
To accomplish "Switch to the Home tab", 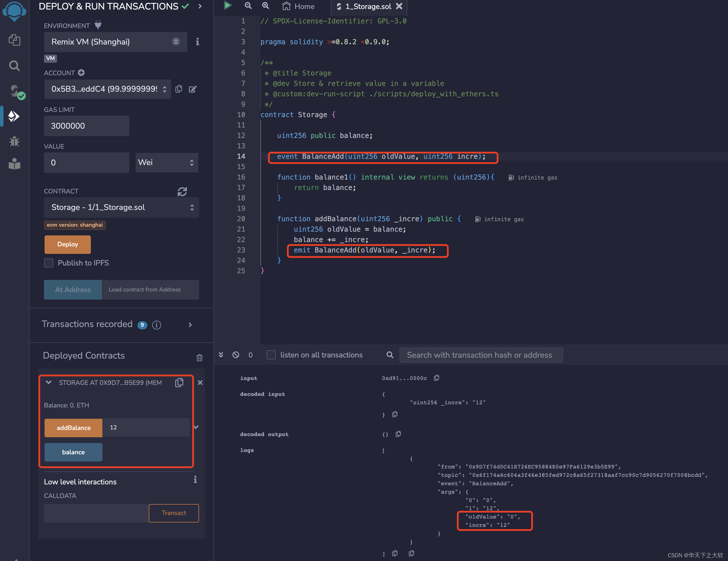I will tap(298, 6).
